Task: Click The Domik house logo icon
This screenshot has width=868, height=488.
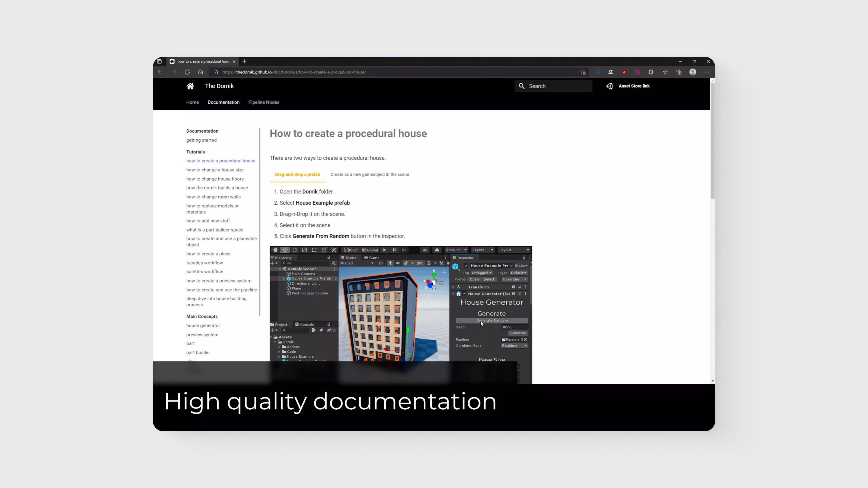Action: (190, 86)
